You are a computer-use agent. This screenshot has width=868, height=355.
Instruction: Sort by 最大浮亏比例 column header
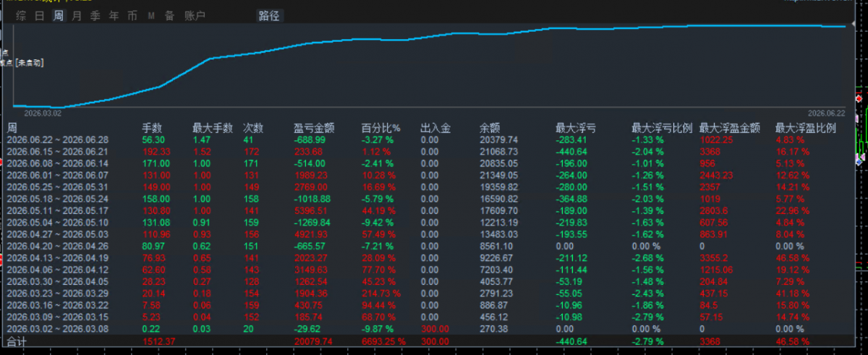click(662, 128)
